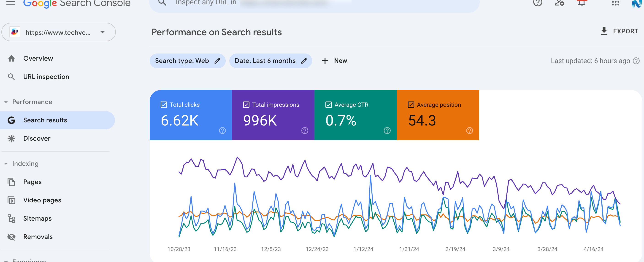Open the Sitemaps page
This screenshot has height=262, width=644.
click(x=57, y=218)
